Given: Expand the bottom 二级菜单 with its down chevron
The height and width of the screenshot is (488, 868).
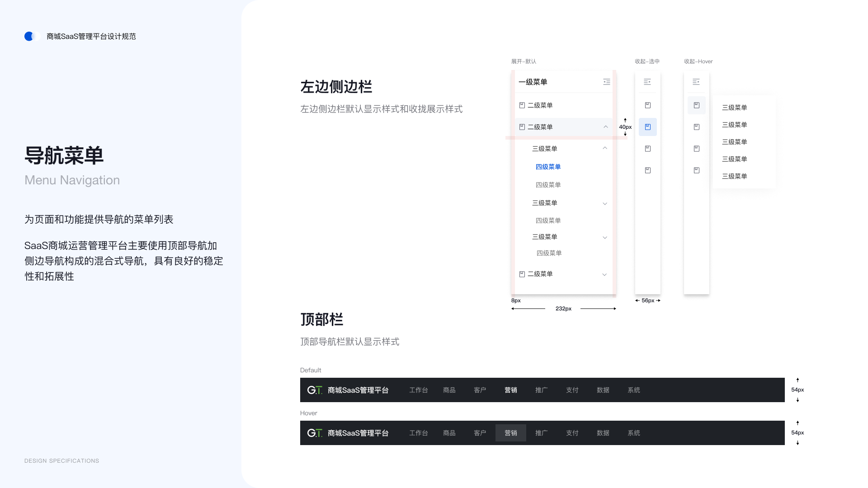Looking at the screenshot, I should click(x=604, y=274).
